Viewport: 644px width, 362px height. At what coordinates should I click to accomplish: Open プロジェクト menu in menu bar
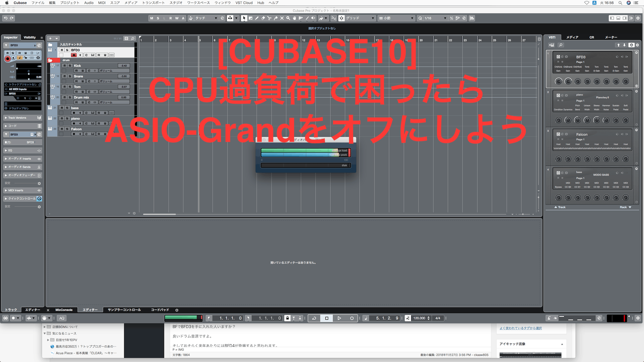point(70,3)
